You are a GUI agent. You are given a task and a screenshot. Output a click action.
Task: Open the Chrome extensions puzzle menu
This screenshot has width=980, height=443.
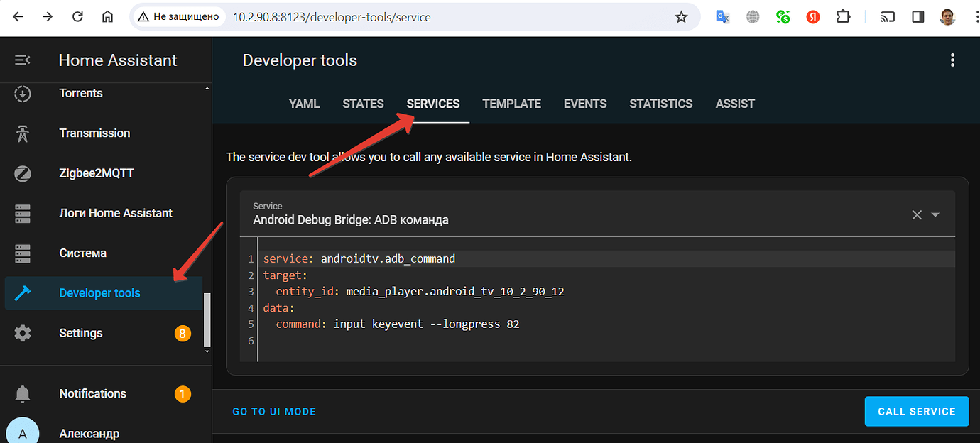[843, 16]
